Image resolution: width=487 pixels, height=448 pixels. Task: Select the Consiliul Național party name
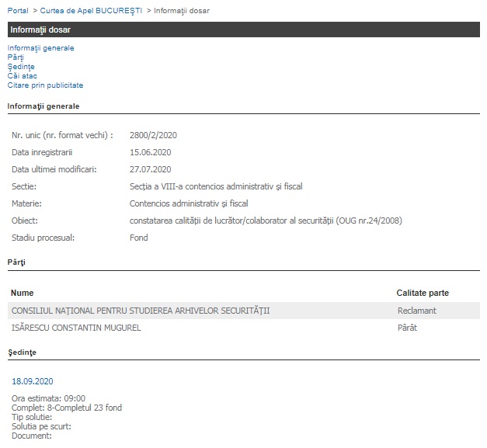coord(141,311)
